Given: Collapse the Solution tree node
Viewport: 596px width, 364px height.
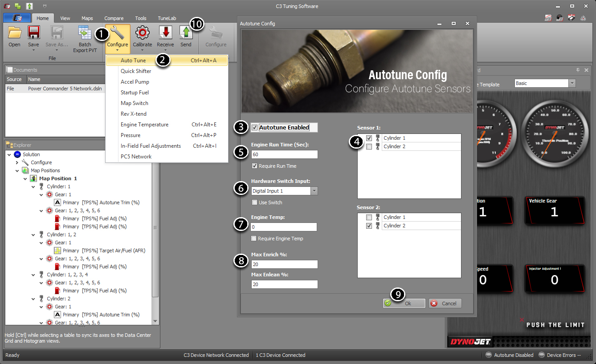Looking at the screenshot, I should tap(9, 154).
